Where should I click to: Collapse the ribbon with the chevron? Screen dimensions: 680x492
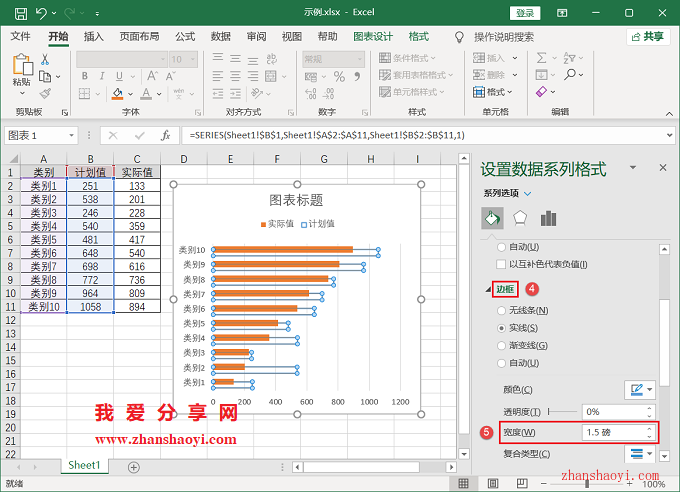[669, 114]
